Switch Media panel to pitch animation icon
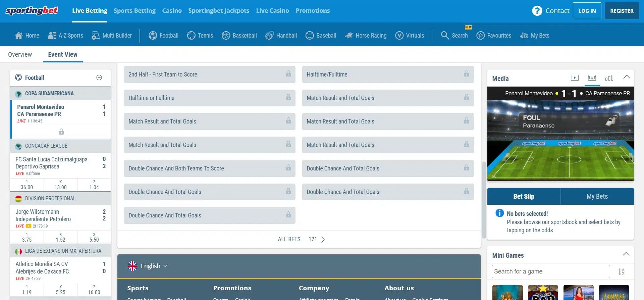Viewport: 644px width, 300px height. (592, 78)
